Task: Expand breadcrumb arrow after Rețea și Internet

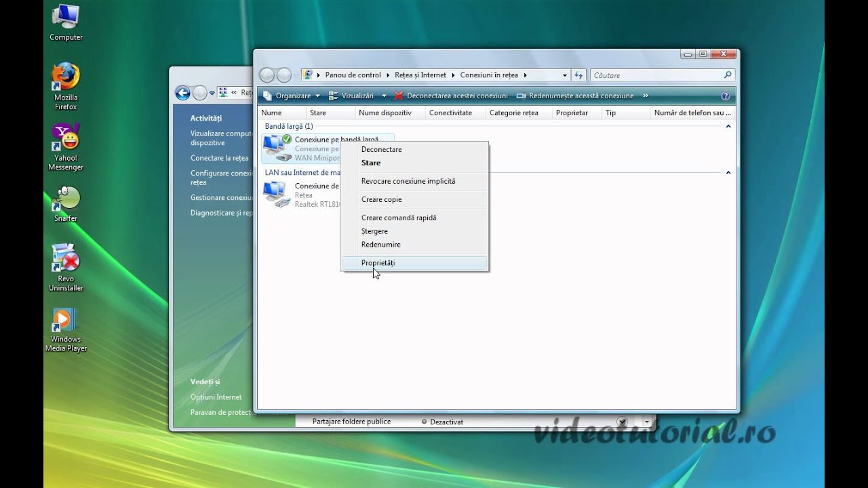Action: pyautogui.click(x=453, y=75)
